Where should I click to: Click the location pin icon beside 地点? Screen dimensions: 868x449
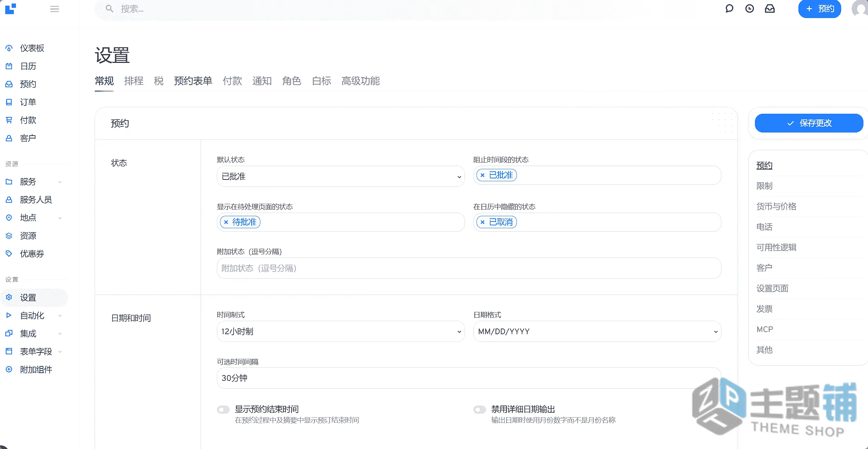tap(9, 218)
